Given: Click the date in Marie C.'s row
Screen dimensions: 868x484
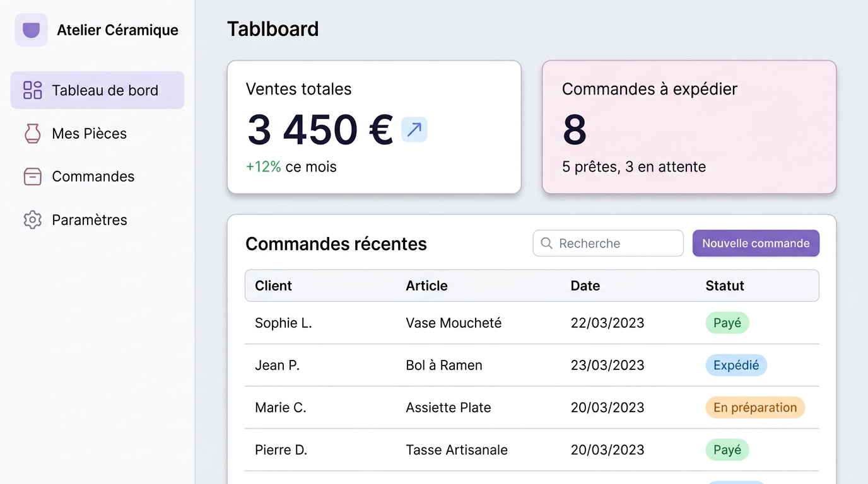Looking at the screenshot, I should [x=607, y=407].
